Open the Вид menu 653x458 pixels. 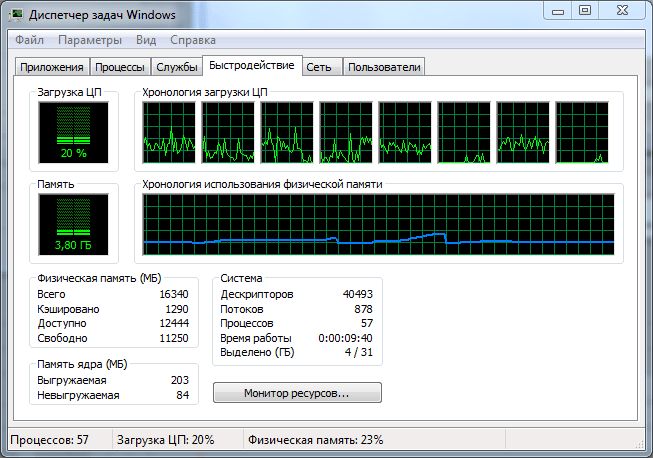[146, 40]
